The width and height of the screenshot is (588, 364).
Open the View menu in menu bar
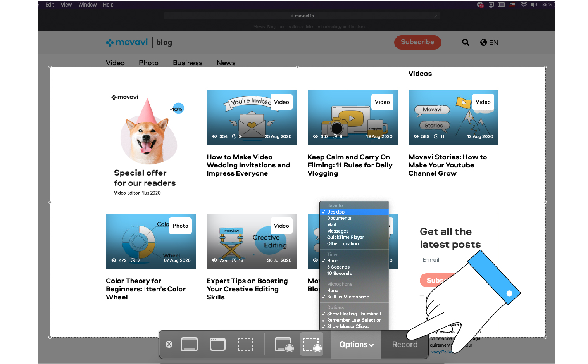pyautogui.click(x=66, y=5)
